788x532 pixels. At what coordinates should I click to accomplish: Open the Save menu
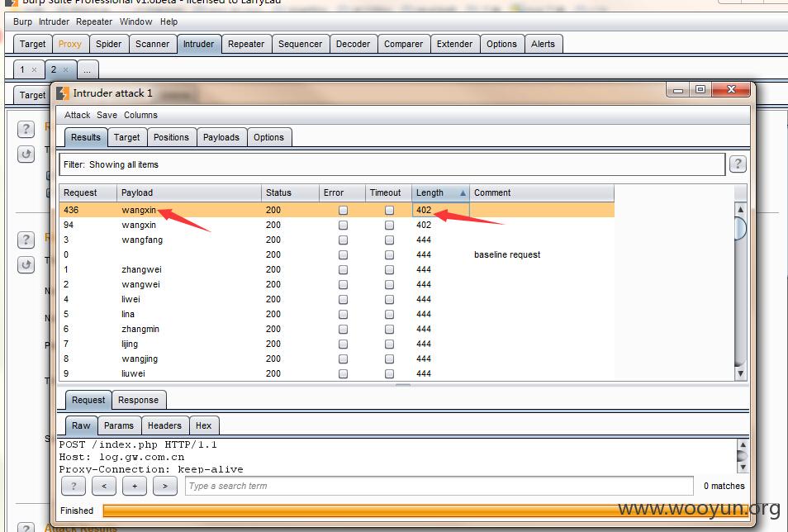[107, 115]
